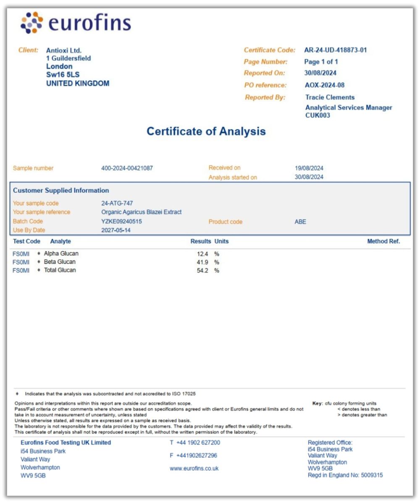The height and width of the screenshot is (504, 420).
Task: Click the Eurofins logo
Action: [x=76, y=23]
